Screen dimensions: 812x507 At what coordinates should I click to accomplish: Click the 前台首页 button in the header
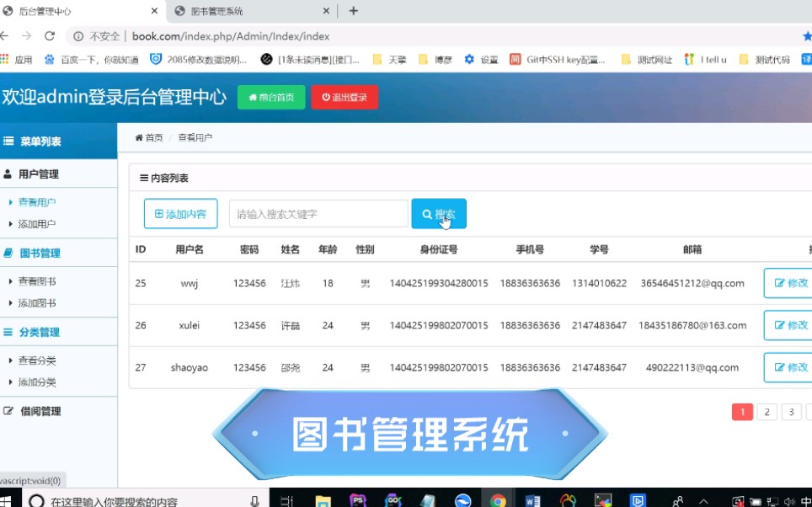click(x=270, y=97)
